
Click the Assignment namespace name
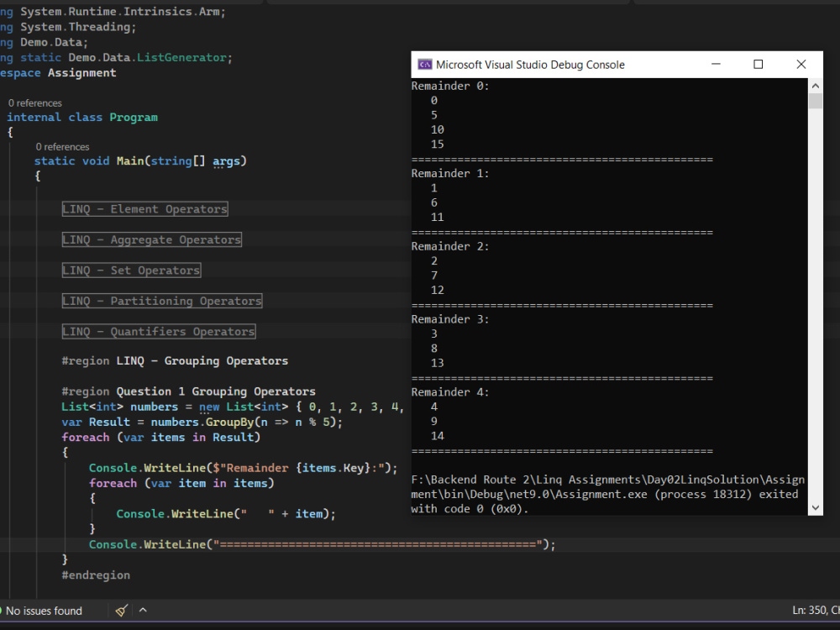82,73
